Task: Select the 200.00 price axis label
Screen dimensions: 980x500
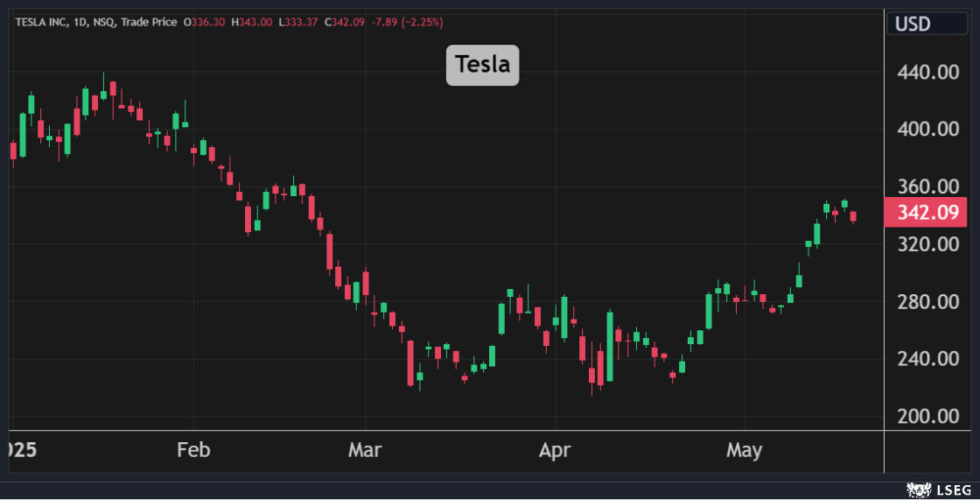Action: click(928, 416)
